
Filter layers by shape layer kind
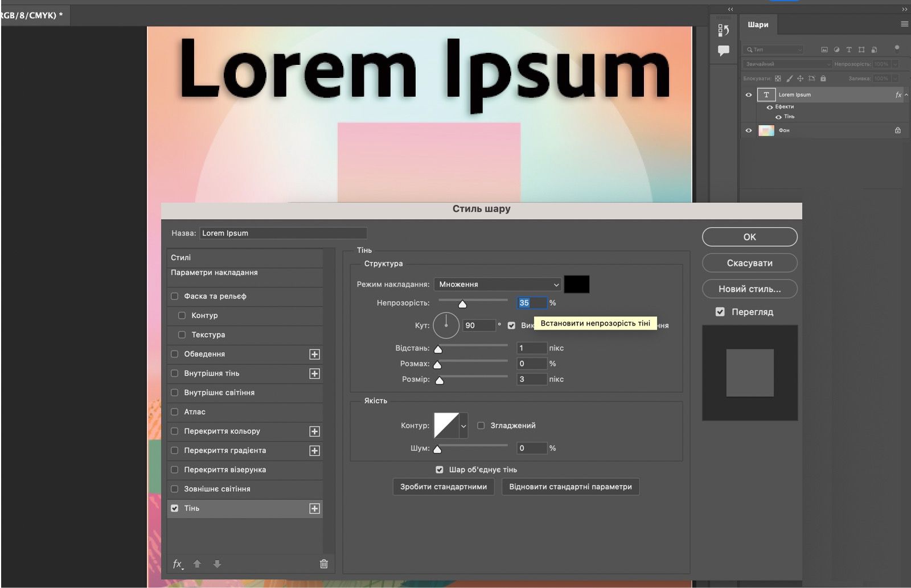(861, 50)
